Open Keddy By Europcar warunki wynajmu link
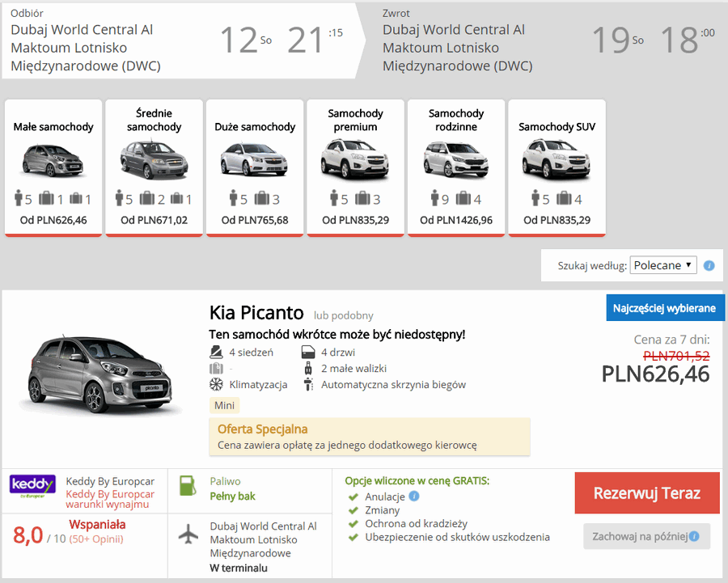 click(110, 499)
